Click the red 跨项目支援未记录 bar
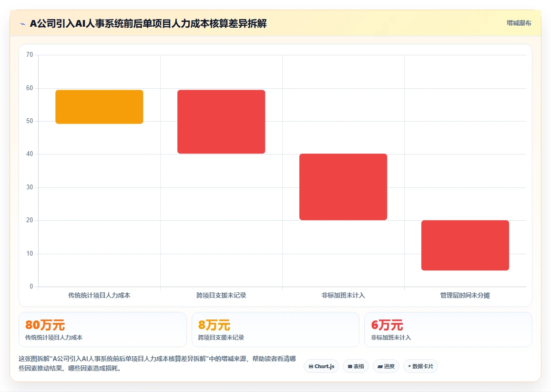This screenshot has height=392, width=551. (221, 122)
